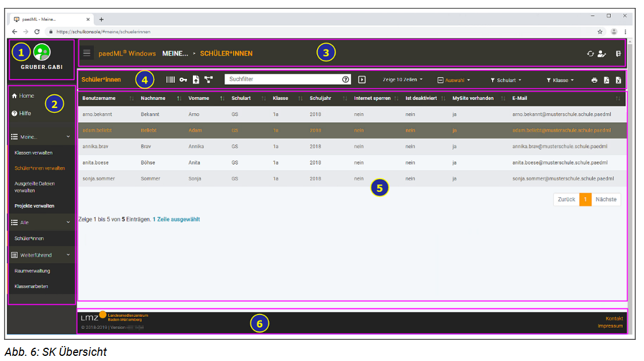644x361 pixels.
Task: Open Projekte verwalten in sidebar
Action: click(35, 206)
